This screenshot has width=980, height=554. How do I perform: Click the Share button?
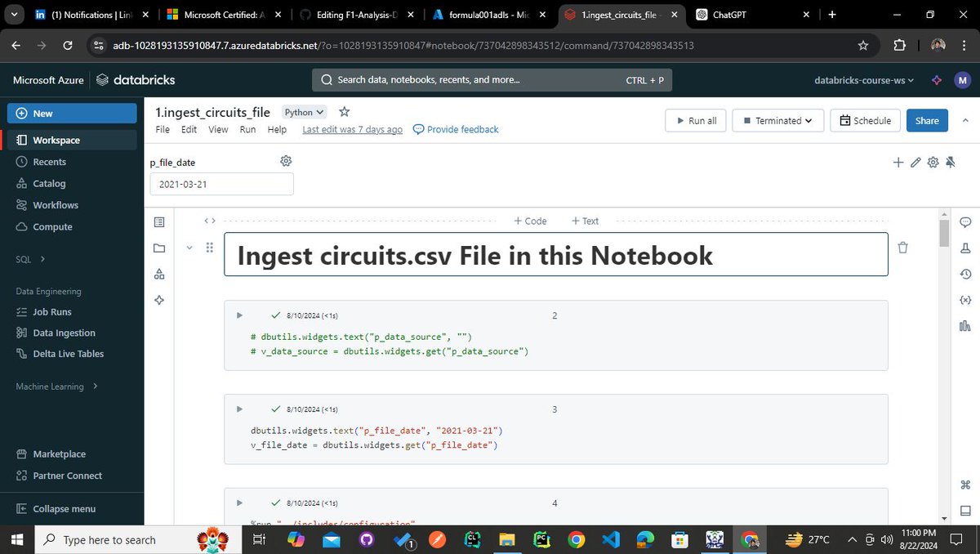pos(927,121)
